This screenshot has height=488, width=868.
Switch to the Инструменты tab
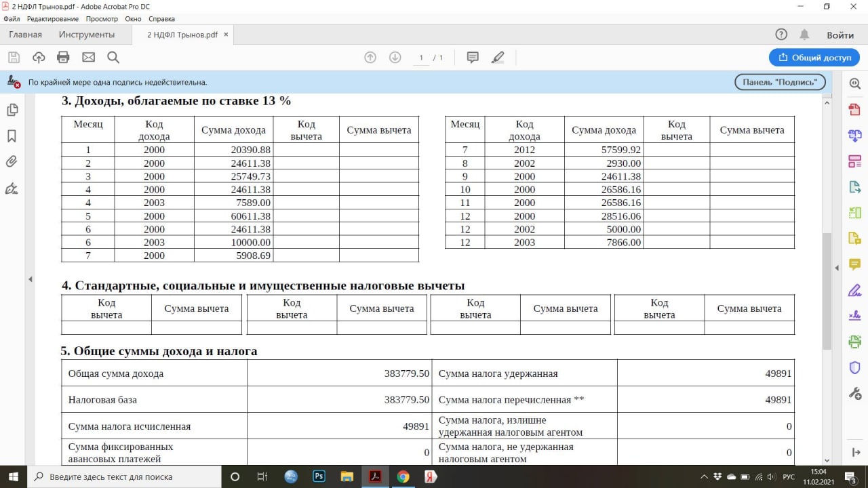click(x=87, y=35)
